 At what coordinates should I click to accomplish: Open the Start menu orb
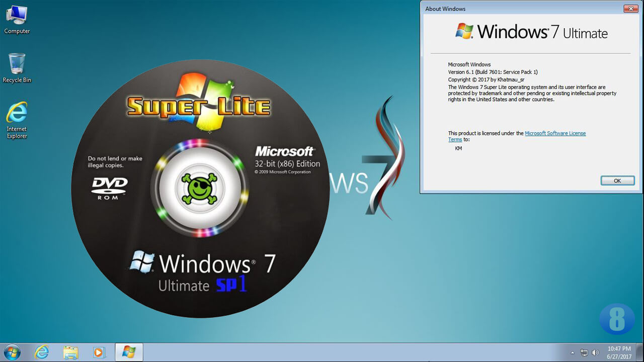pos(12,352)
